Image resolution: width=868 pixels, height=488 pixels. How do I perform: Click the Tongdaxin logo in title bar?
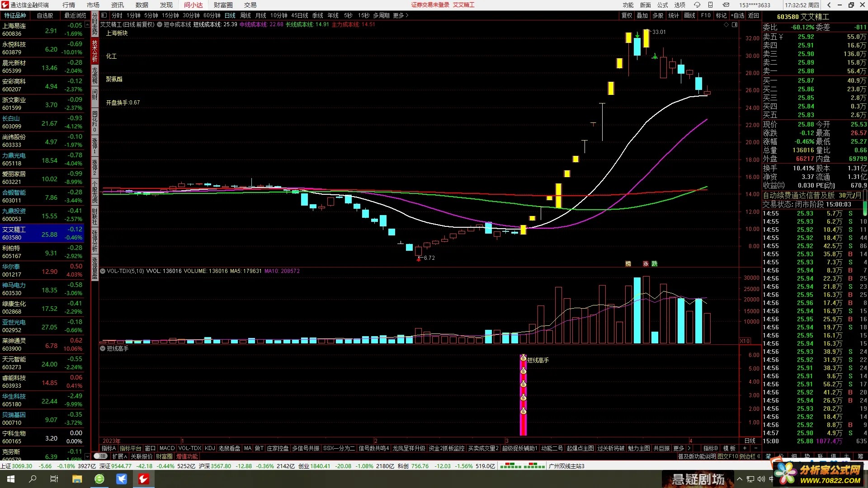pyautogui.click(x=5, y=5)
